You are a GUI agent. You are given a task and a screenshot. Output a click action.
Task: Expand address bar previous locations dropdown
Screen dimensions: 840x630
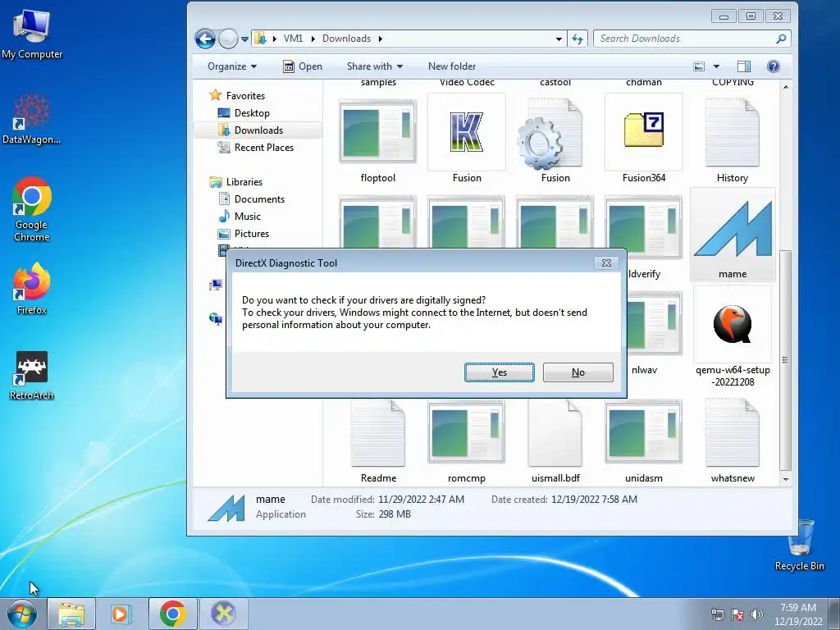(x=559, y=39)
